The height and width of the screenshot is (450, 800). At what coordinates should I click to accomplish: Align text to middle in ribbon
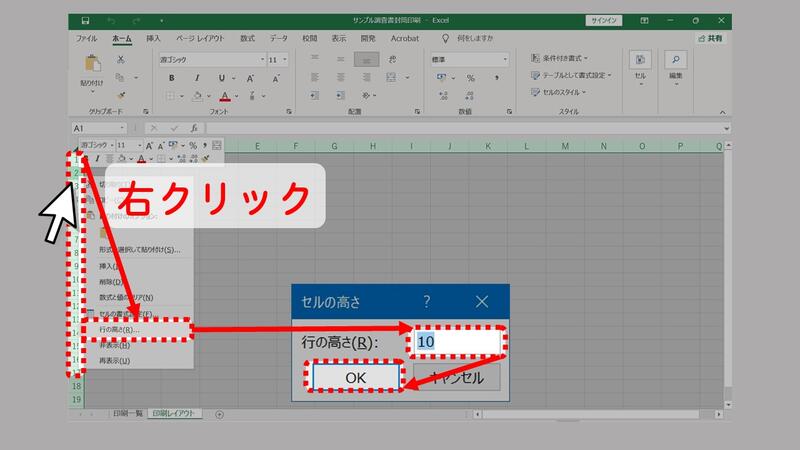(x=340, y=59)
